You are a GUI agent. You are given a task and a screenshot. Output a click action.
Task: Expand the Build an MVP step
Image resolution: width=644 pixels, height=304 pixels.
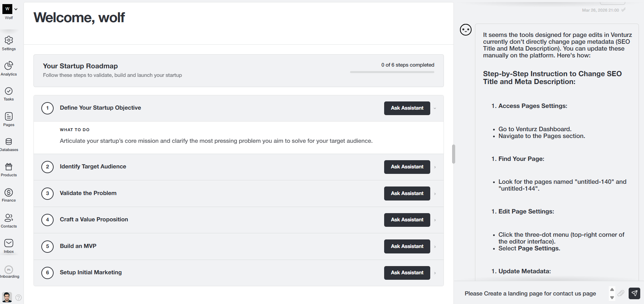435,247
